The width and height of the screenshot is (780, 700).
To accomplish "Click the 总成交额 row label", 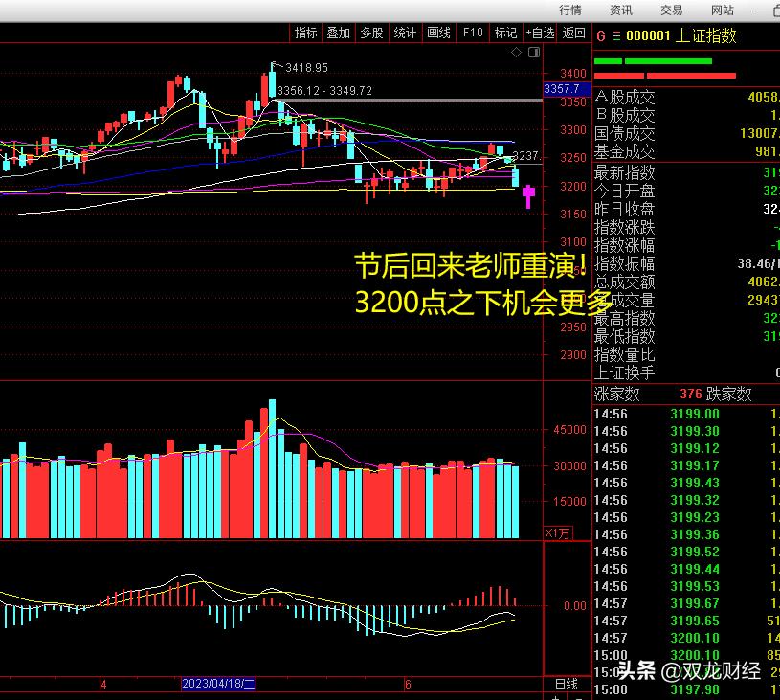I will click(624, 282).
